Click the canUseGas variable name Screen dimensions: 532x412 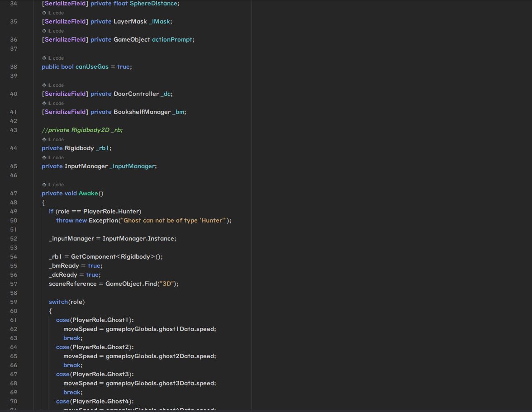(92, 67)
